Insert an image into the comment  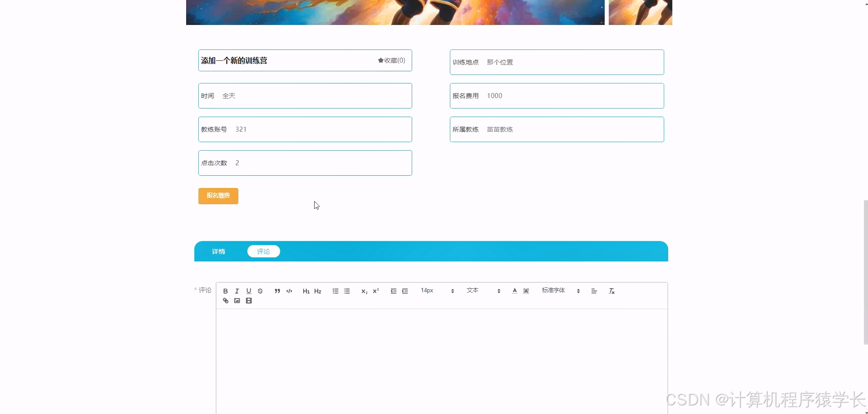click(x=237, y=300)
